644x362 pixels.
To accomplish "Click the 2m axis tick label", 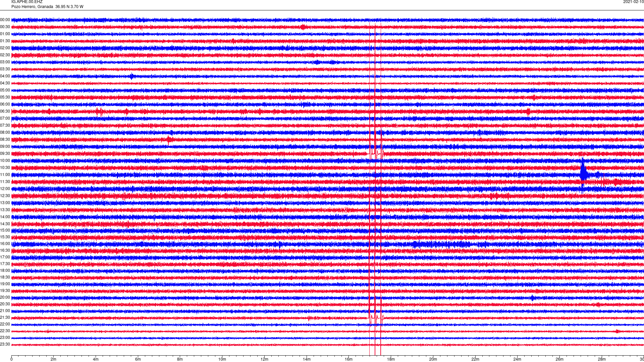I will (x=54, y=359).
